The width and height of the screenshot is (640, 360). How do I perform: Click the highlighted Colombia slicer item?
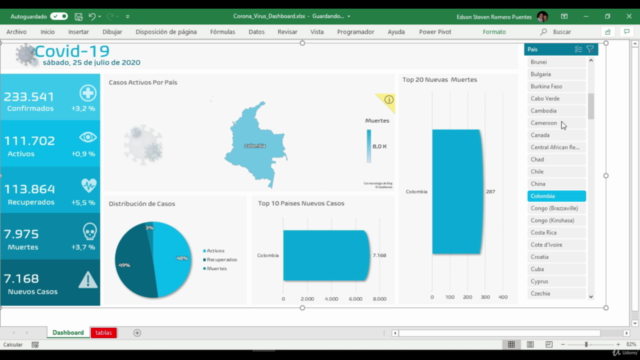point(557,196)
